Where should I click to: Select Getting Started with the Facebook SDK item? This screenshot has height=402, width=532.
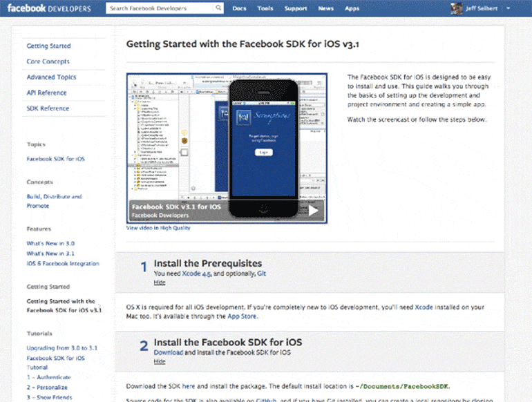(x=64, y=306)
